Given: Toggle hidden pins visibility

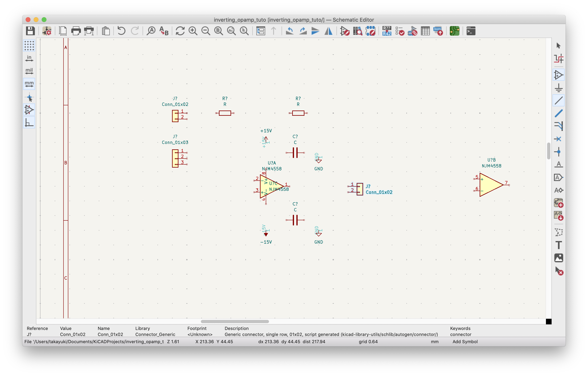Looking at the screenshot, I should tap(29, 110).
